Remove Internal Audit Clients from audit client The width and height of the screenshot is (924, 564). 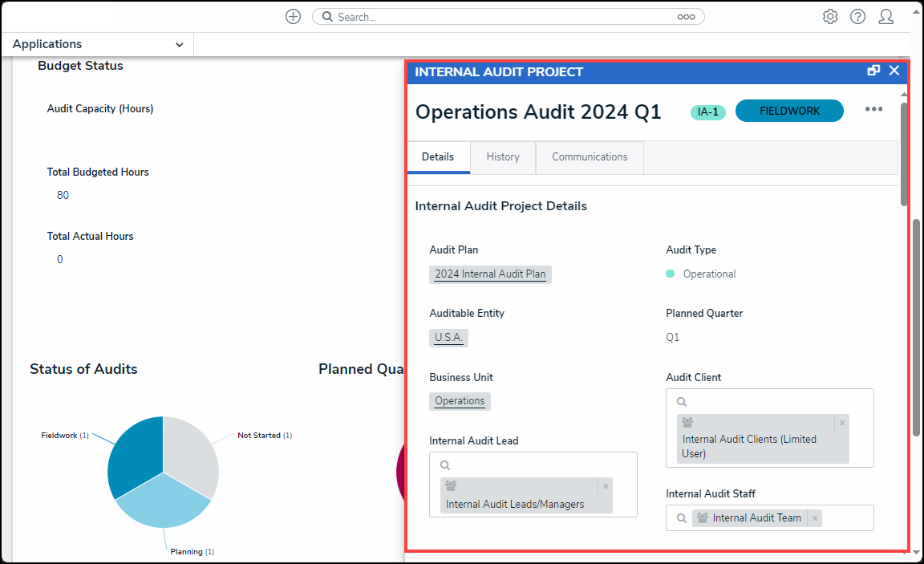(841, 423)
